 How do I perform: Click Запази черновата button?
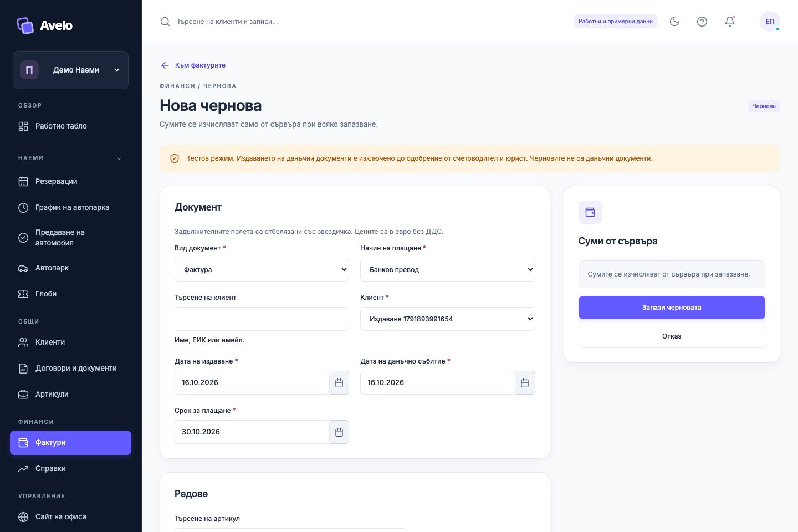click(x=672, y=308)
